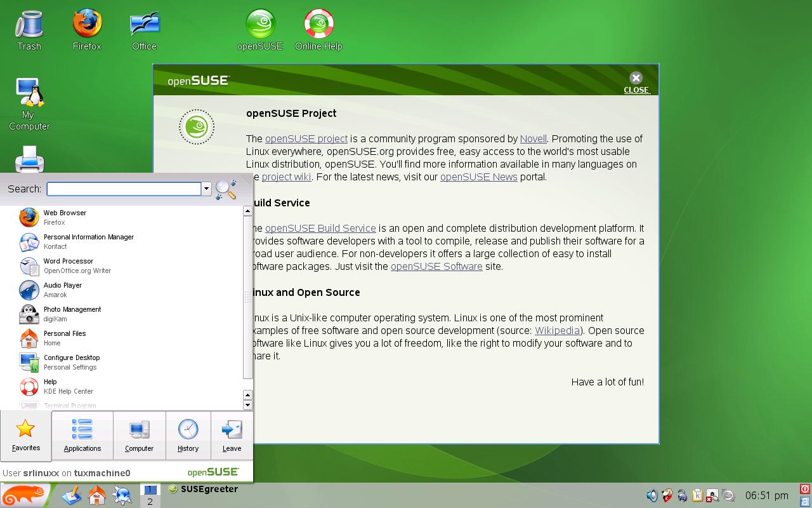Select the openSUSE desktop icon

point(260,30)
